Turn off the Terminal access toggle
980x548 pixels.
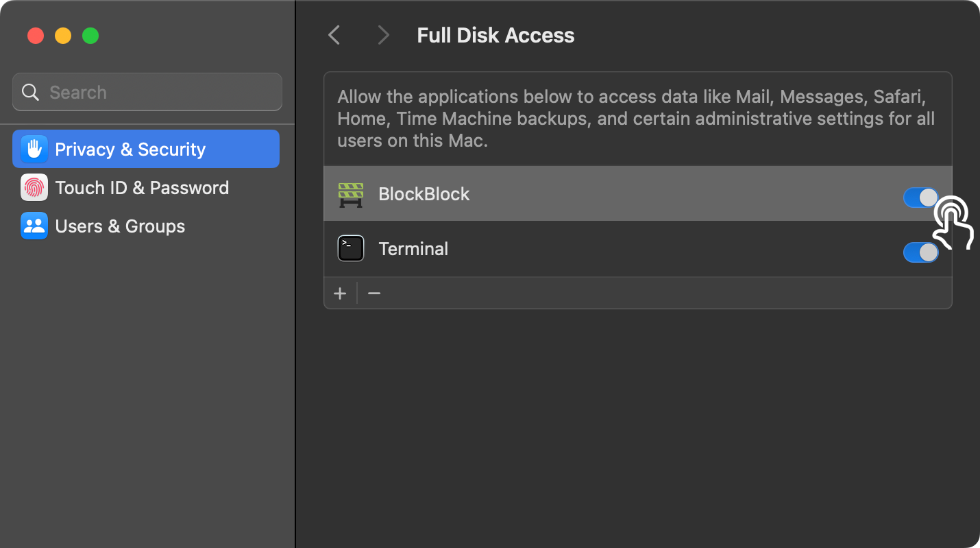pyautogui.click(x=920, y=252)
